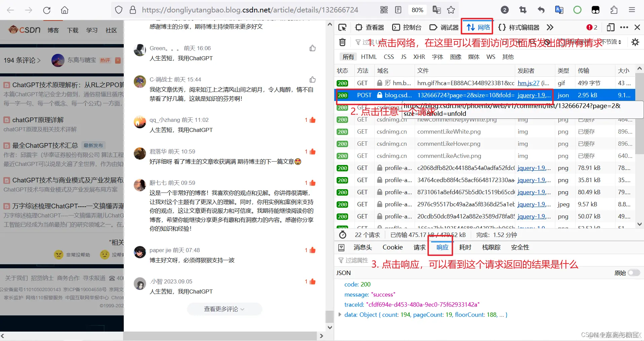
Task: Filter requests by XHR
Action: click(419, 57)
